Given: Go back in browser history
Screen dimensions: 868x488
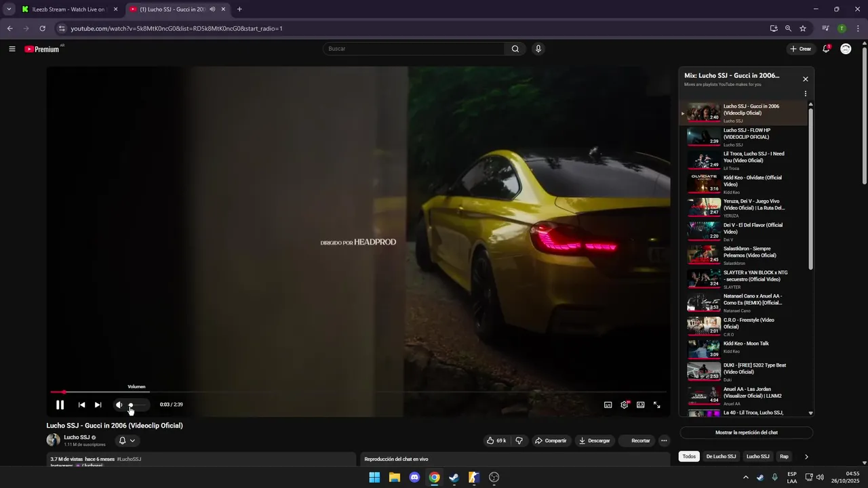Looking at the screenshot, I should pyautogui.click(x=9, y=28).
